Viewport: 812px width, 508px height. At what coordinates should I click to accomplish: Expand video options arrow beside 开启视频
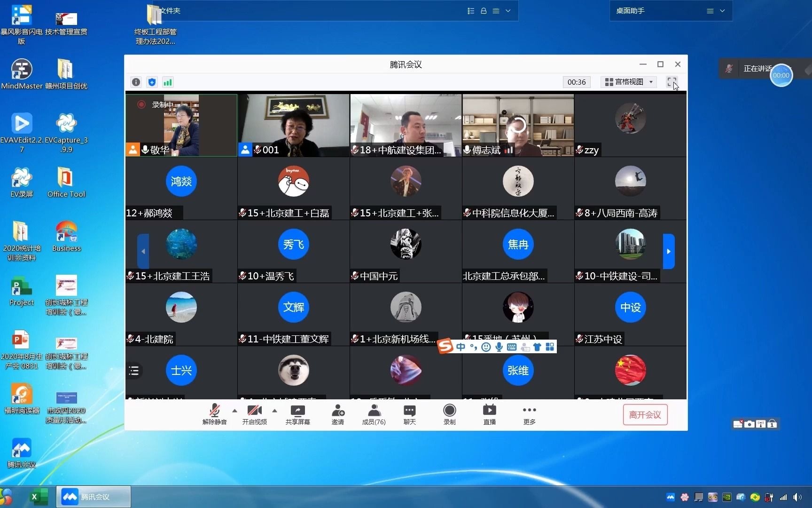(x=274, y=411)
